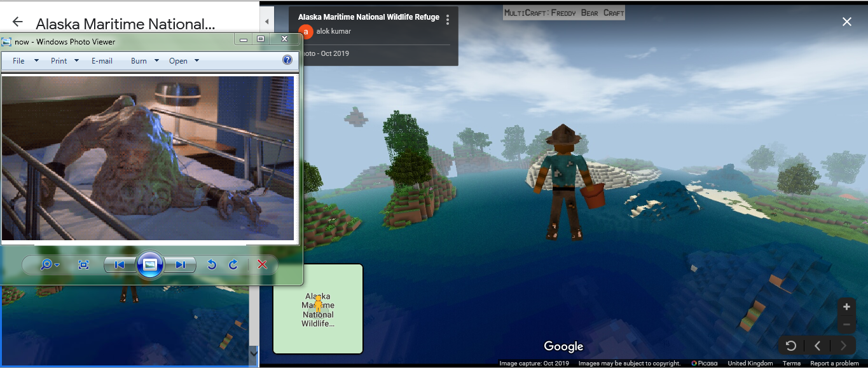The image size is (868, 368).
Task: Click the 'Alaska Maritime National...' side panel heading
Action: [125, 25]
